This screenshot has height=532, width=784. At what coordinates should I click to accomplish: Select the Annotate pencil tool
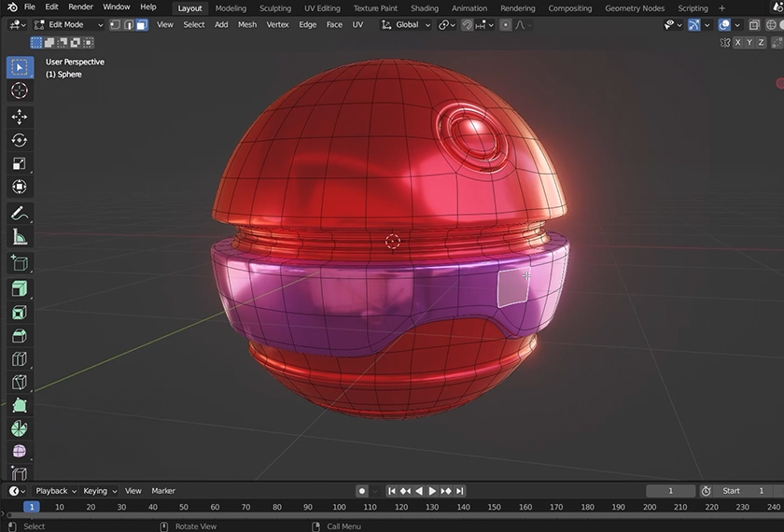tap(19, 214)
